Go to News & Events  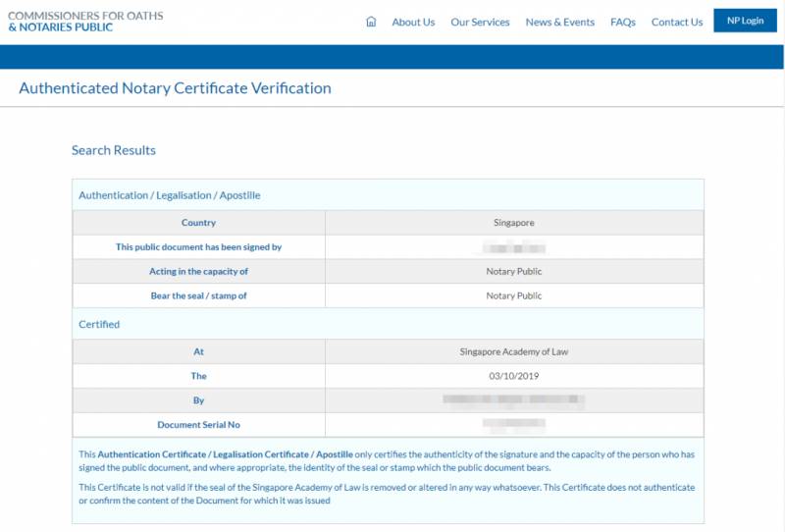point(559,22)
